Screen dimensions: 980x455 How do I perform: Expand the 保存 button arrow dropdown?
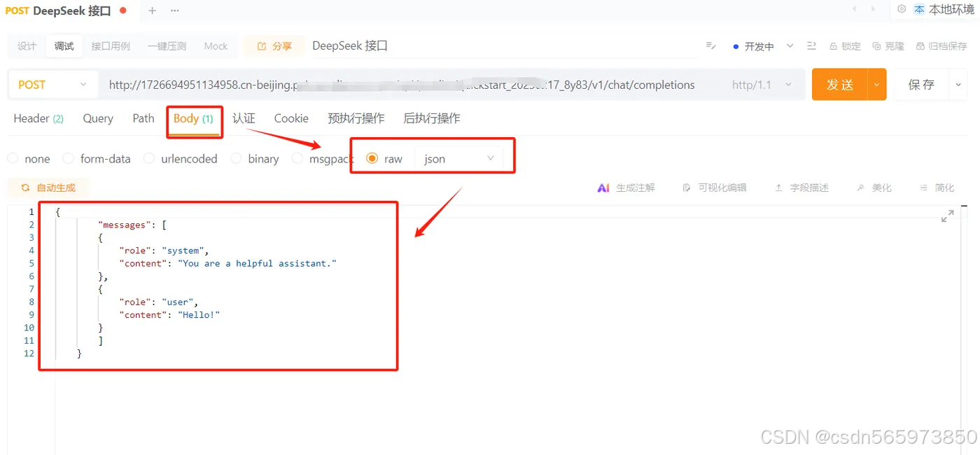[958, 85]
